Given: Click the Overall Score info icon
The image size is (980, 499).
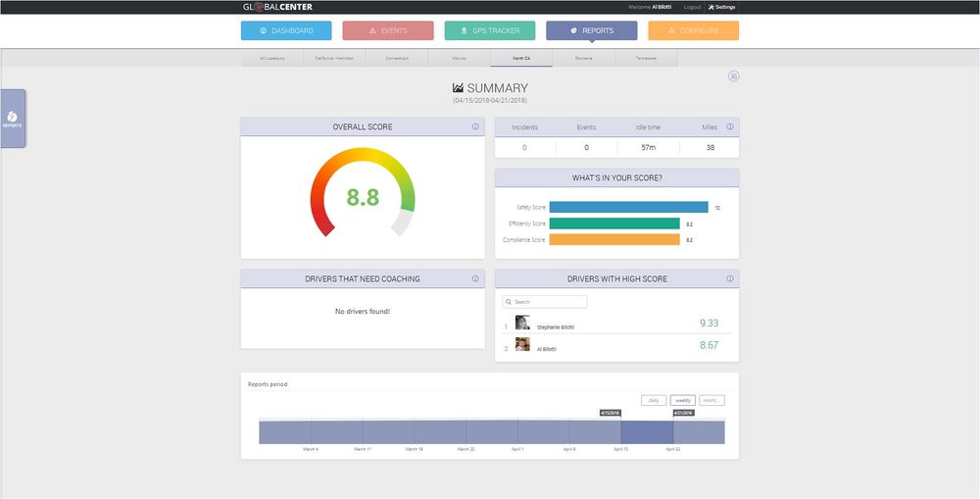Looking at the screenshot, I should pyautogui.click(x=475, y=126).
